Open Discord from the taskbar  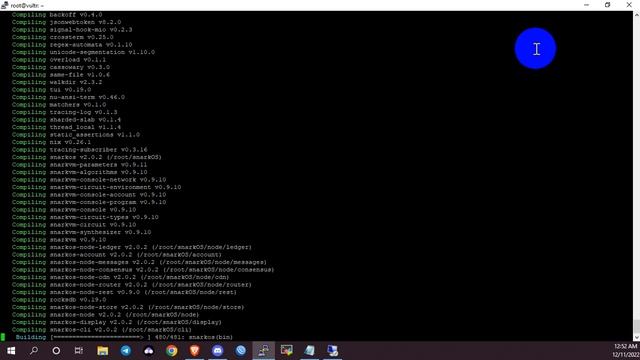pos(218,351)
